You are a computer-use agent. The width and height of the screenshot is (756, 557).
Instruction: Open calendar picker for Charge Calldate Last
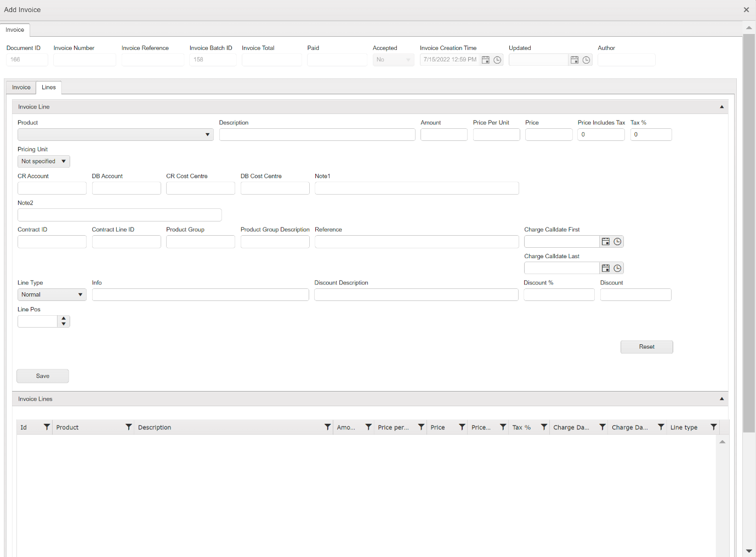pos(605,269)
